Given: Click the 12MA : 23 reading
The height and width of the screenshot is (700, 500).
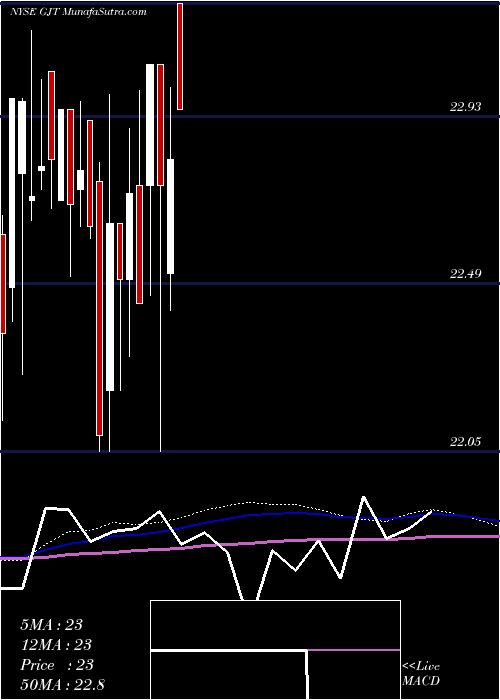Looking at the screenshot, I should (x=56, y=645).
